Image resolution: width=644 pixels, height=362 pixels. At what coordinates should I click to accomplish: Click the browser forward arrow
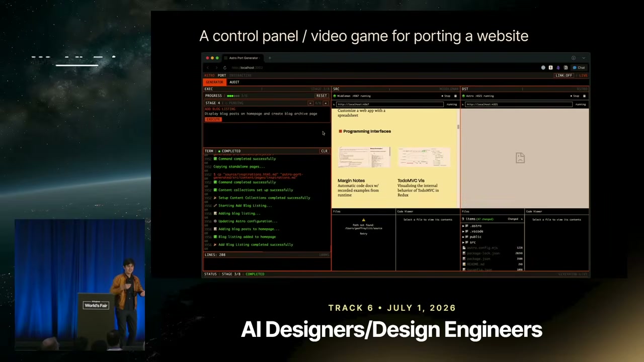[x=216, y=68]
